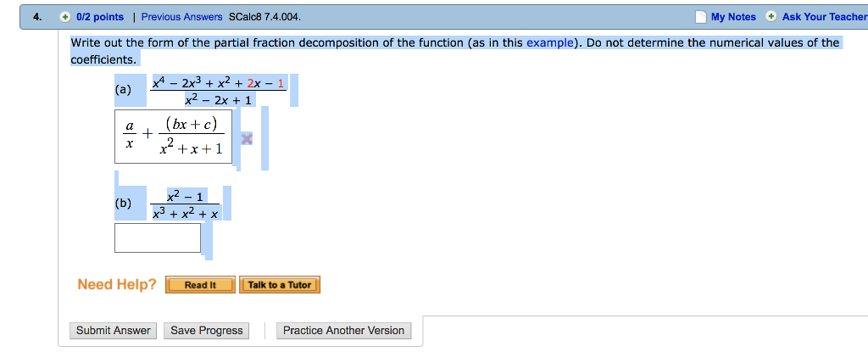Click the Save Progress button
This screenshot has width=868, height=352.
[206, 331]
